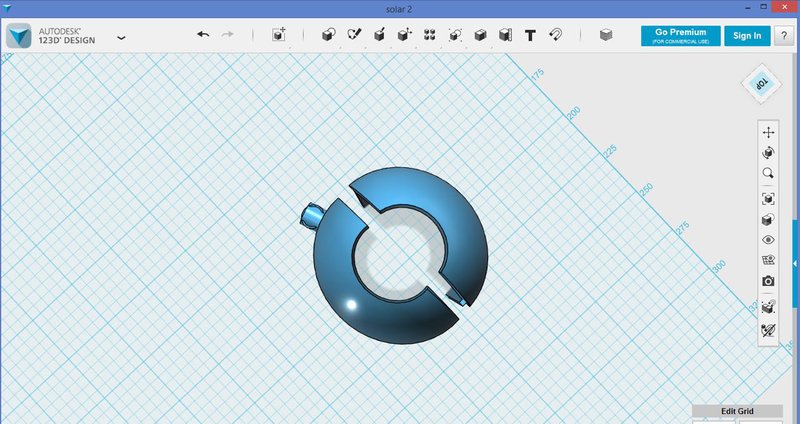Open the Material tool
800x424 pixels.
[x=605, y=35]
